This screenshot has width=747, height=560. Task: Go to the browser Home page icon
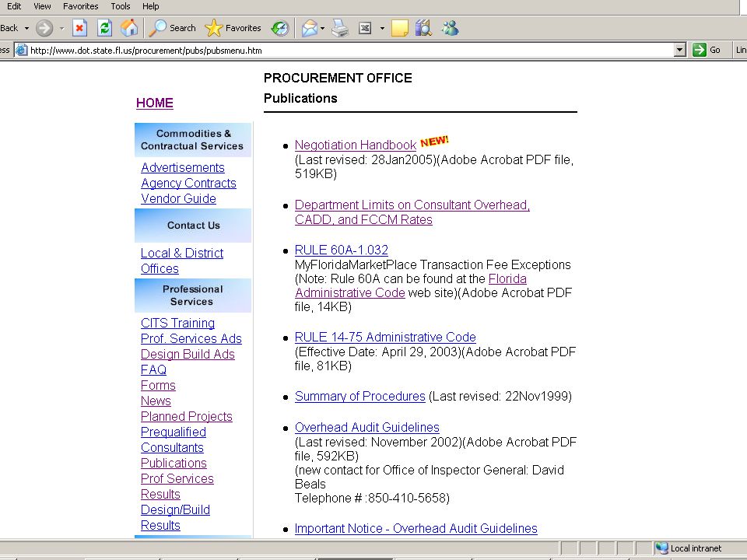129,28
